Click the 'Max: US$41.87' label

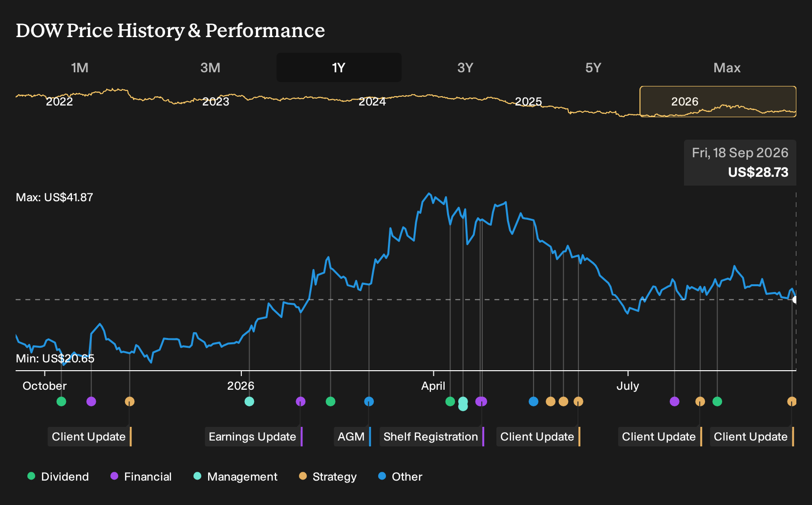point(54,197)
